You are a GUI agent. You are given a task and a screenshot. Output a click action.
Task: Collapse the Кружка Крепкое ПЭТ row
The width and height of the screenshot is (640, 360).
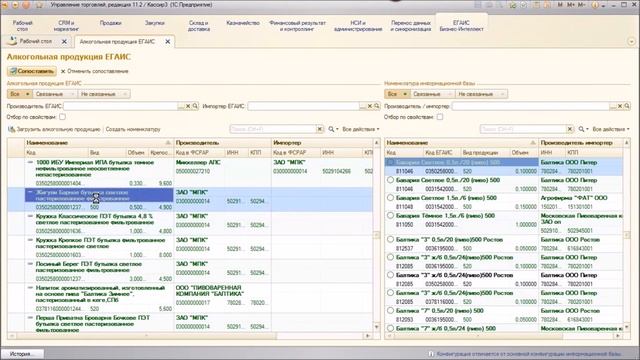[30, 240]
